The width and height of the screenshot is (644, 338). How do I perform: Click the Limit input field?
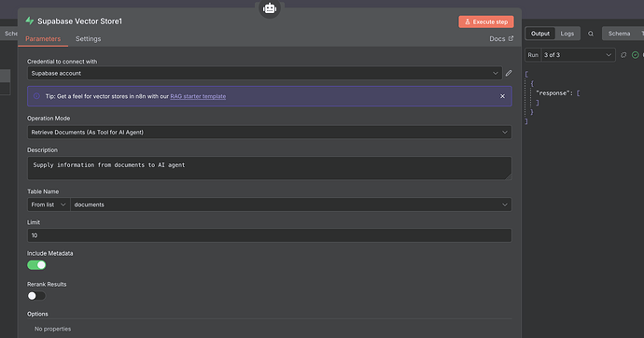click(270, 235)
